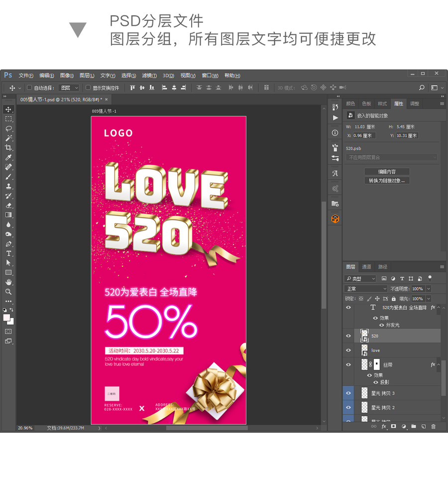Image resolution: width=448 pixels, height=485 pixels.
Task: Open the Actions panel play icon
Action: click(335, 118)
